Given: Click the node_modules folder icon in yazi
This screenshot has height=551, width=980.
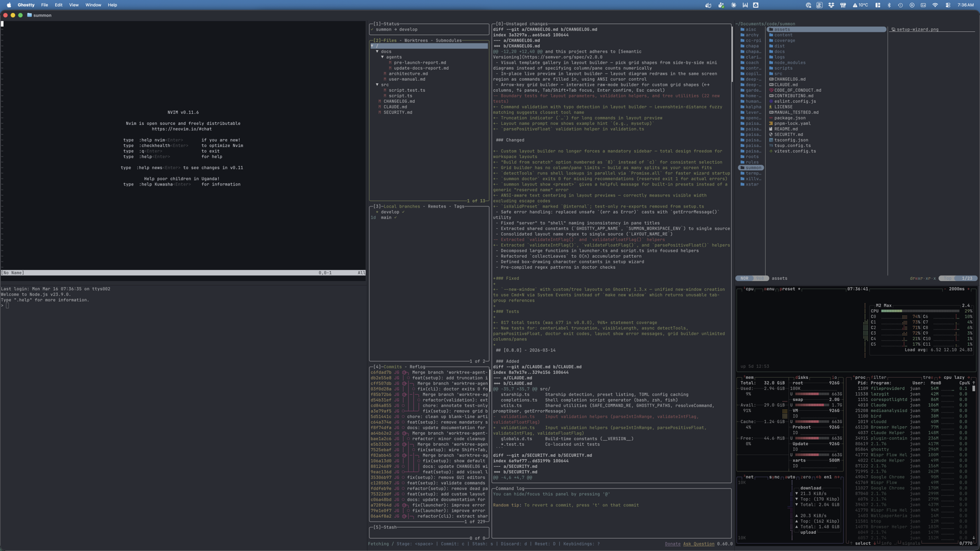Looking at the screenshot, I should coord(771,62).
